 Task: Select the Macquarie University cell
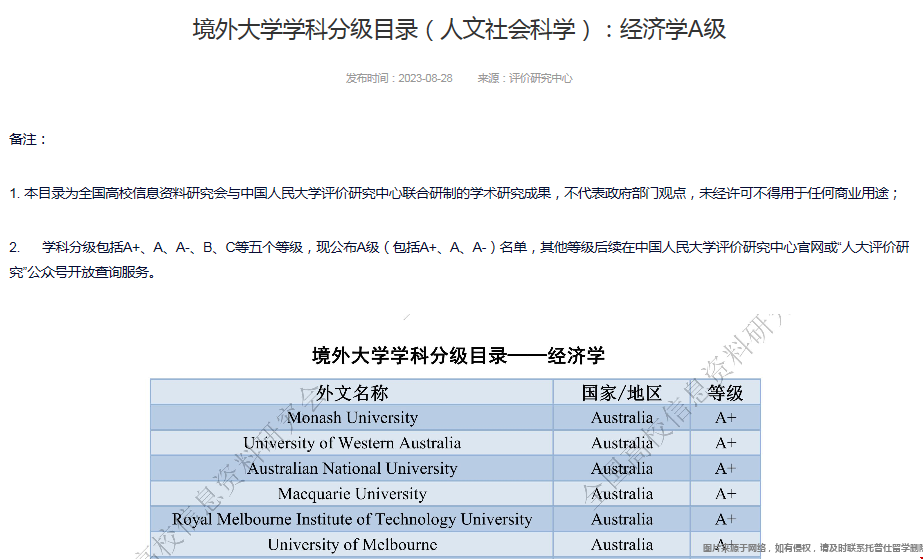[352, 494]
